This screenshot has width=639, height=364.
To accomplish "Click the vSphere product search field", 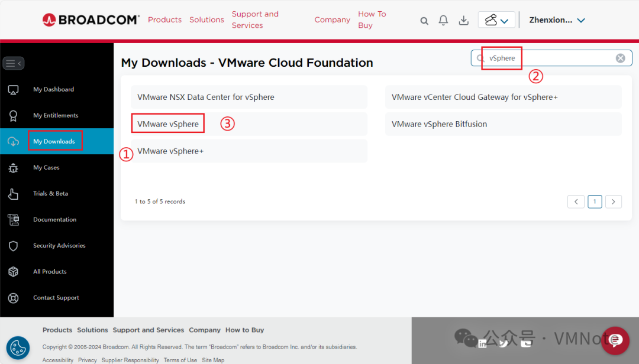I will [x=551, y=58].
